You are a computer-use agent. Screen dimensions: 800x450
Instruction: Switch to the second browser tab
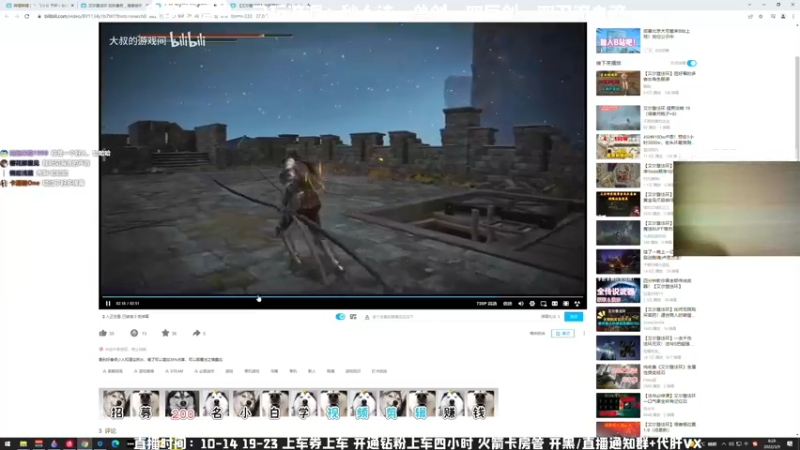115,5
